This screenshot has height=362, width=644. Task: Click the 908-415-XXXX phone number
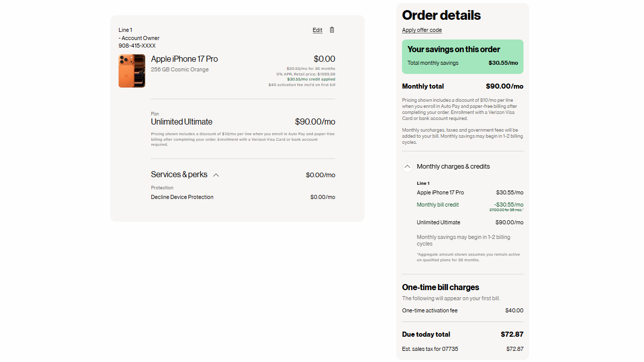[137, 46]
